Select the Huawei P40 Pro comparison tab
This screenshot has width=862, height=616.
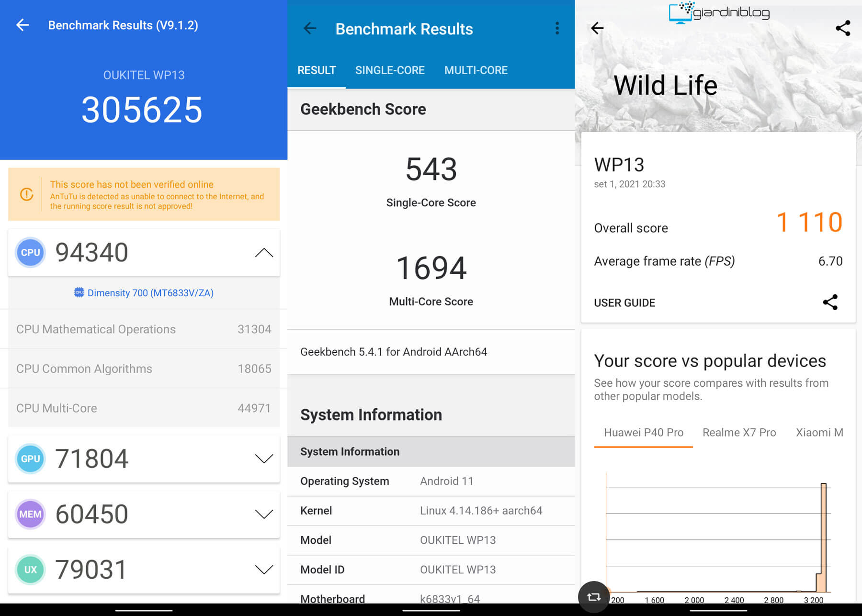643,433
